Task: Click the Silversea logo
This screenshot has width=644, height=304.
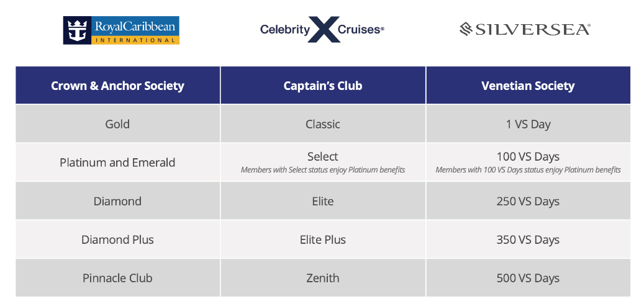Action: [525, 30]
